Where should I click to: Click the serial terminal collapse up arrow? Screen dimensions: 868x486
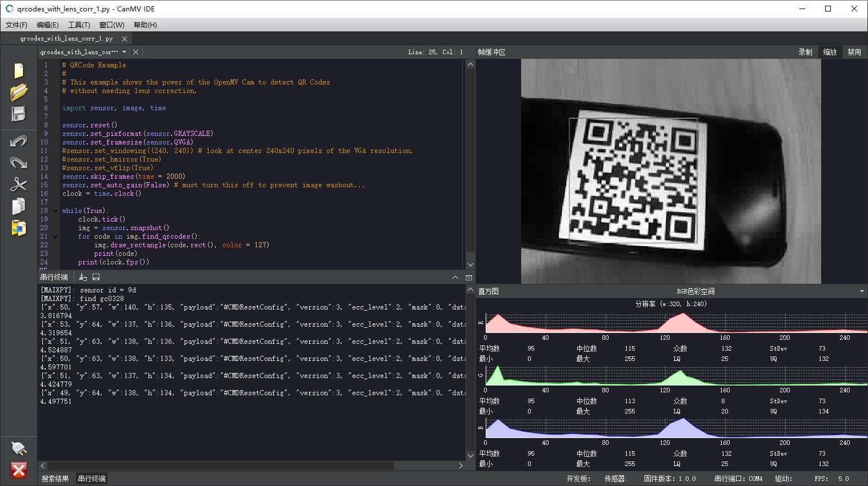coord(455,278)
